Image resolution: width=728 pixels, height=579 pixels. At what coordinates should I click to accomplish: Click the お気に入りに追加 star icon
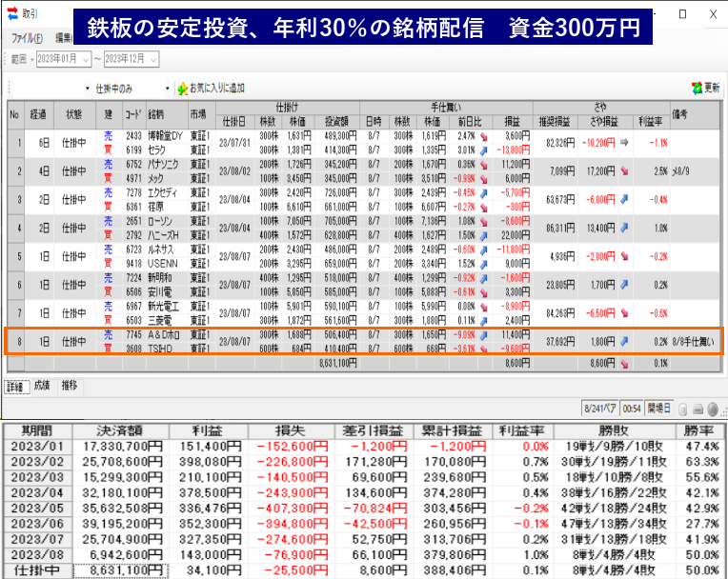point(182,89)
